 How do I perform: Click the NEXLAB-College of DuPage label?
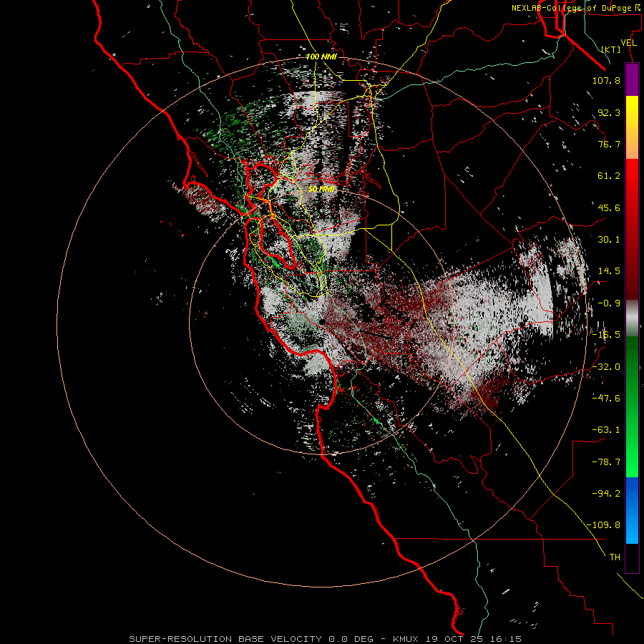coord(577,8)
